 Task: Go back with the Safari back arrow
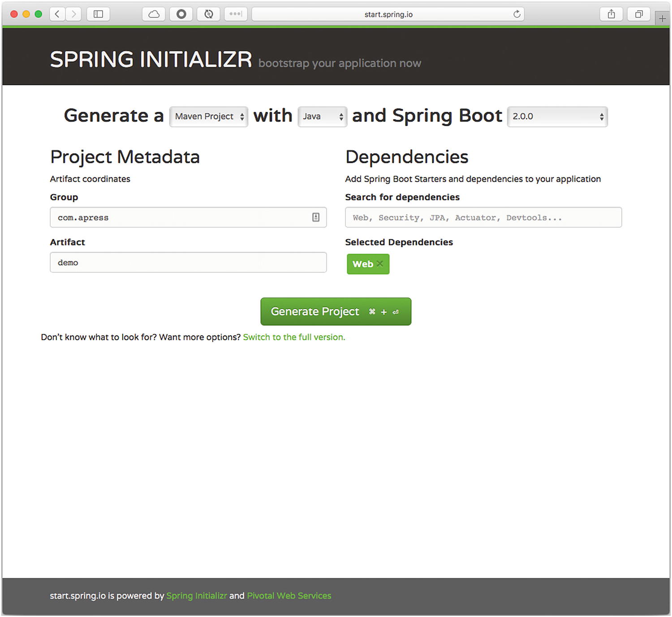point(57,14)
